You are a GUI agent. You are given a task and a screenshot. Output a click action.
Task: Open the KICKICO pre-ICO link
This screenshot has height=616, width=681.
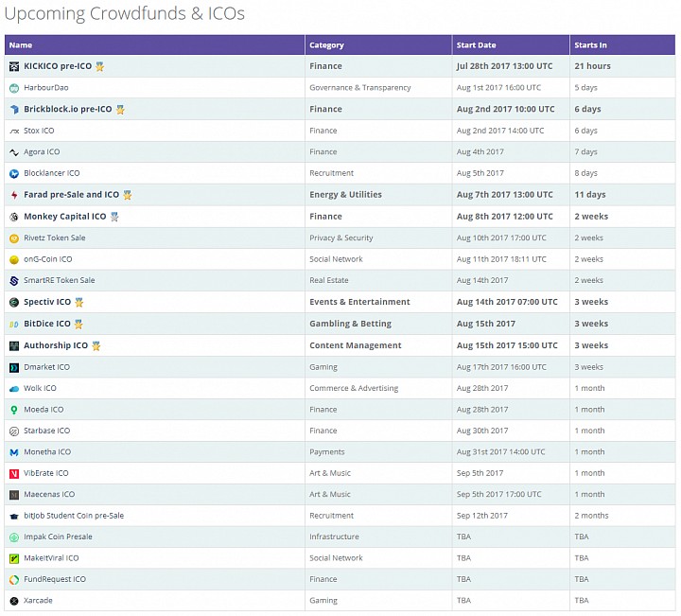tap(58, 66)
